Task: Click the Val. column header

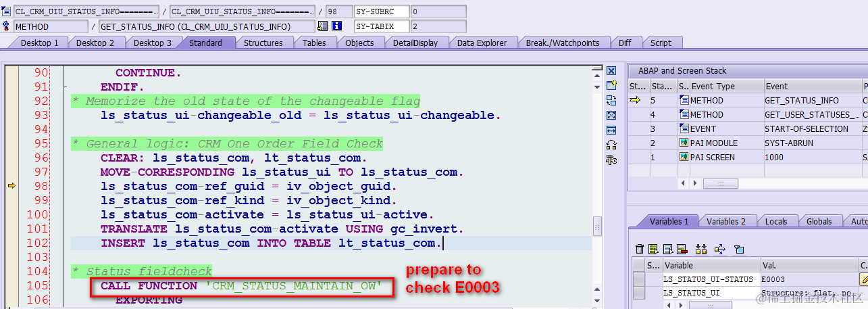Action: click(x=809, y=265)
